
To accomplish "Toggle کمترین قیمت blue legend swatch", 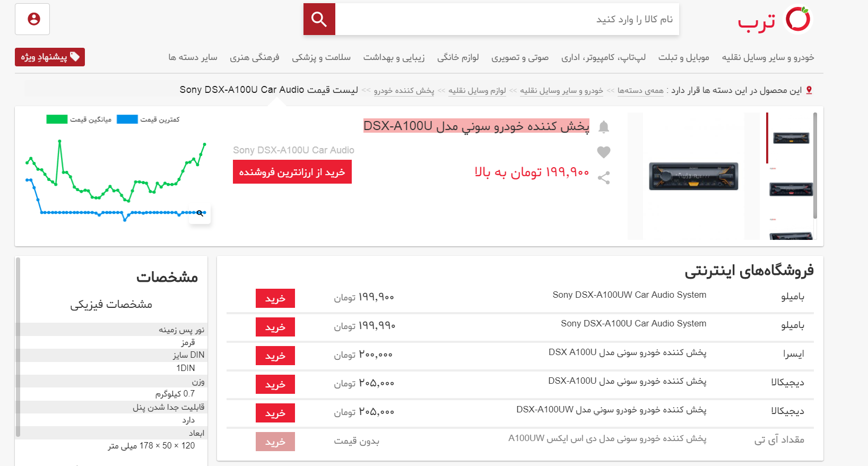I will tap(127, 119).
